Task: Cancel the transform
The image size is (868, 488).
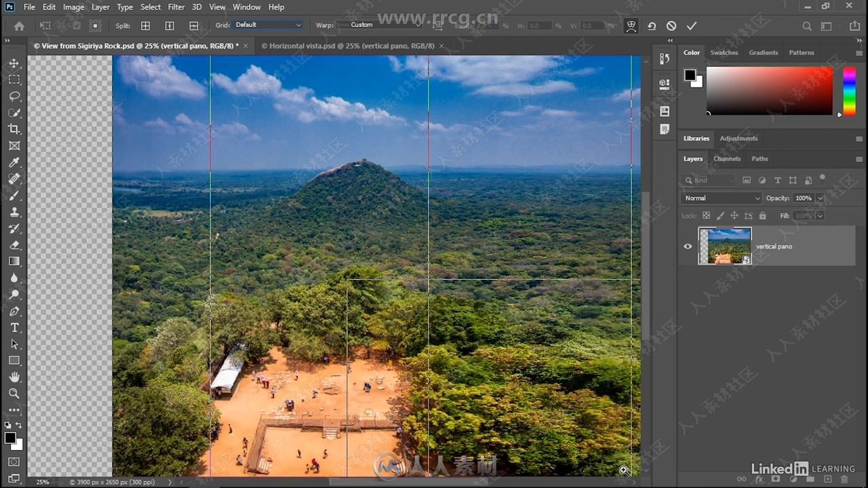Action: (671, 26)
